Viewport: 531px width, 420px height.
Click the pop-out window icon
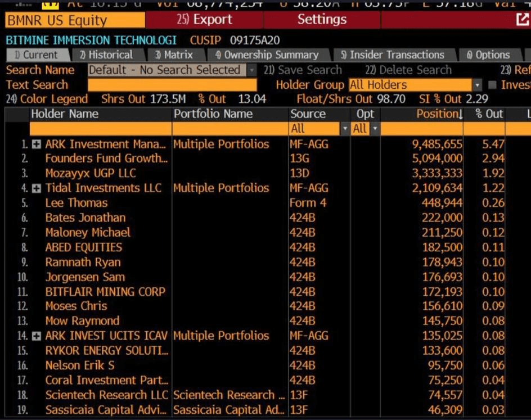coord(523,19)
